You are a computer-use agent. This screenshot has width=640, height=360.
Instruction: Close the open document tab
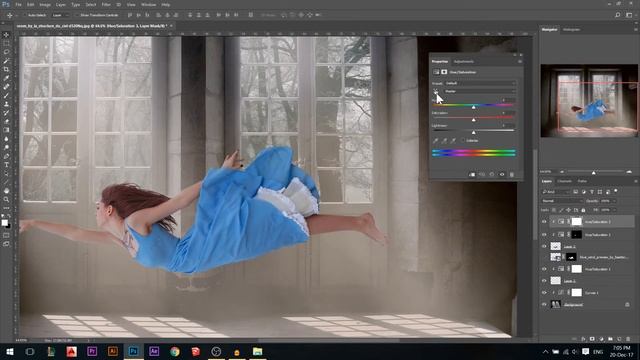(171, 26)
